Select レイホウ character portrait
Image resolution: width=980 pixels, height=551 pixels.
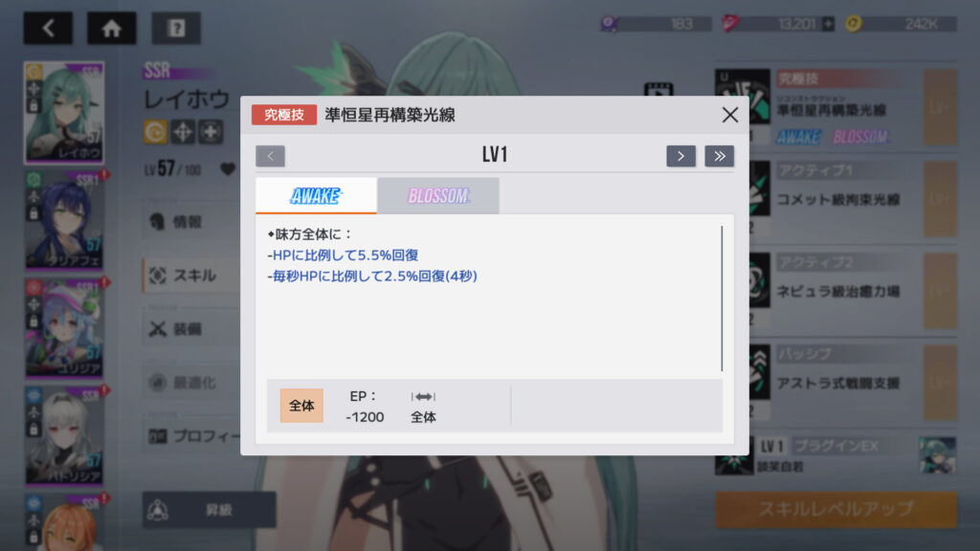[64, 113]
